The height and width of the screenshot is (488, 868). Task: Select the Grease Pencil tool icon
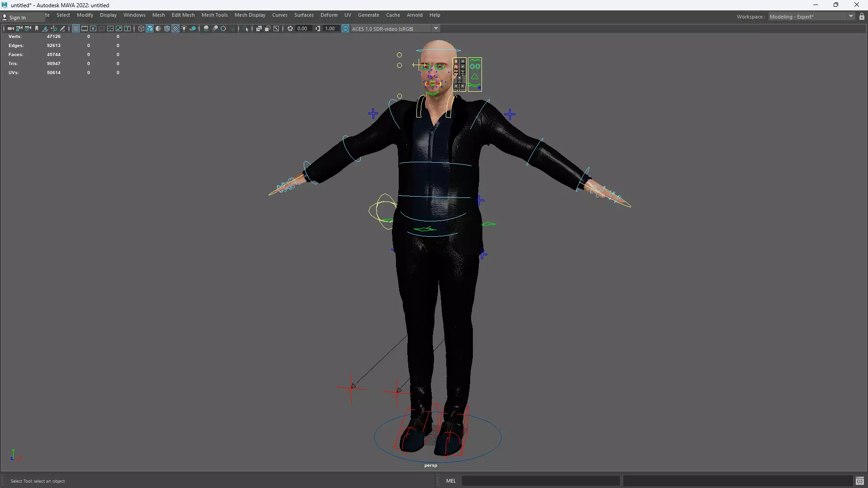click(62, 28)
